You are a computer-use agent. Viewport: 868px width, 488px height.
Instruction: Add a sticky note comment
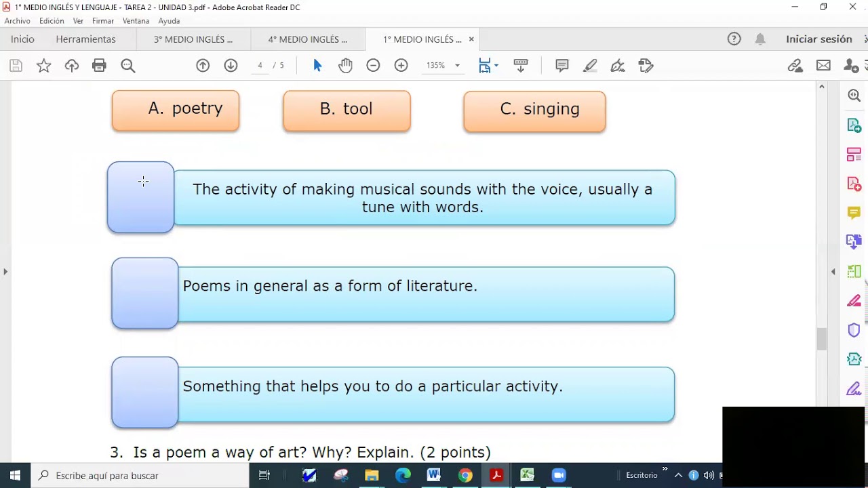(562, 66)
